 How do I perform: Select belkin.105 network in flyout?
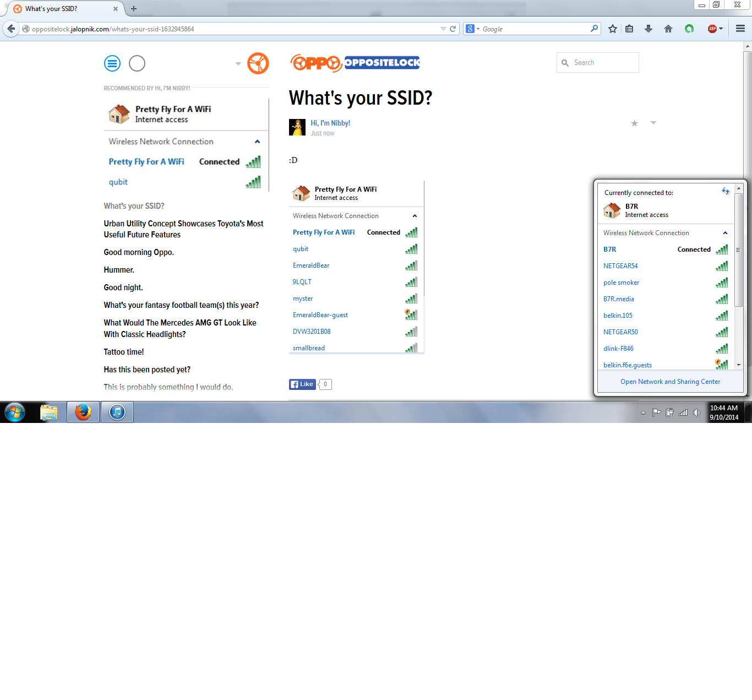pos(666,316)
